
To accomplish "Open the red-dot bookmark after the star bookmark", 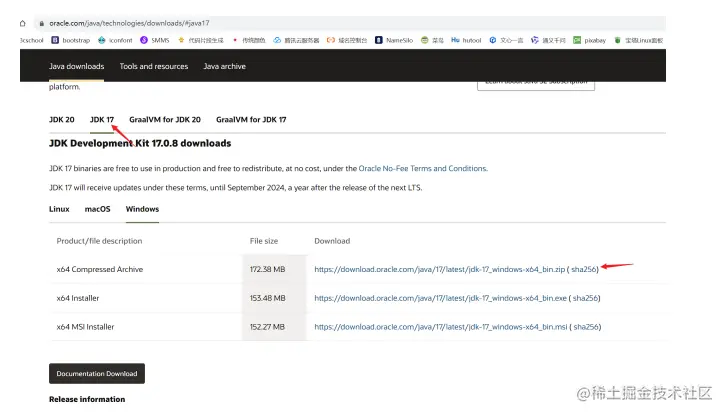I will (x=235, y=40).
